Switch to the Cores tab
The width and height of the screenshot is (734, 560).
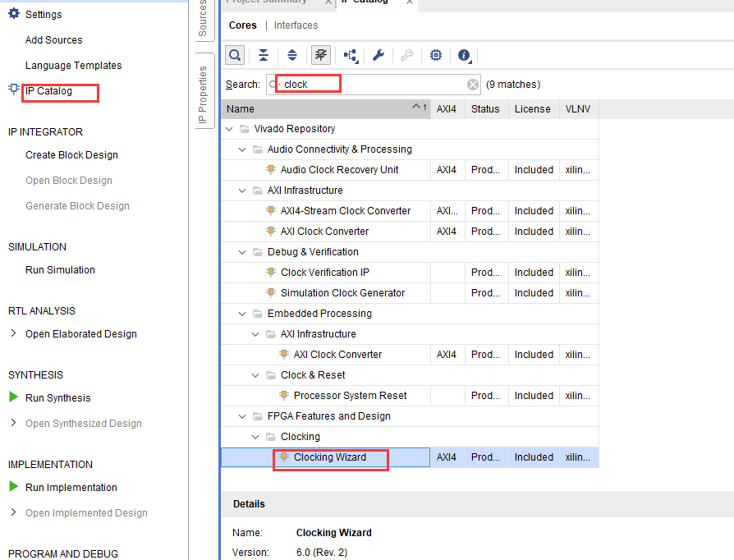[242, 25]
